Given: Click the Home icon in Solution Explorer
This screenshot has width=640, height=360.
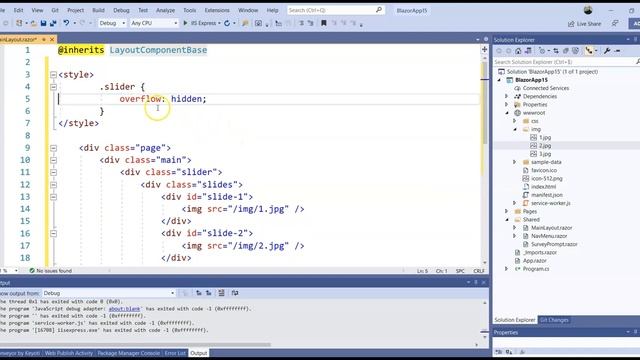Looking at the screenshot, I should coord(518,51).
